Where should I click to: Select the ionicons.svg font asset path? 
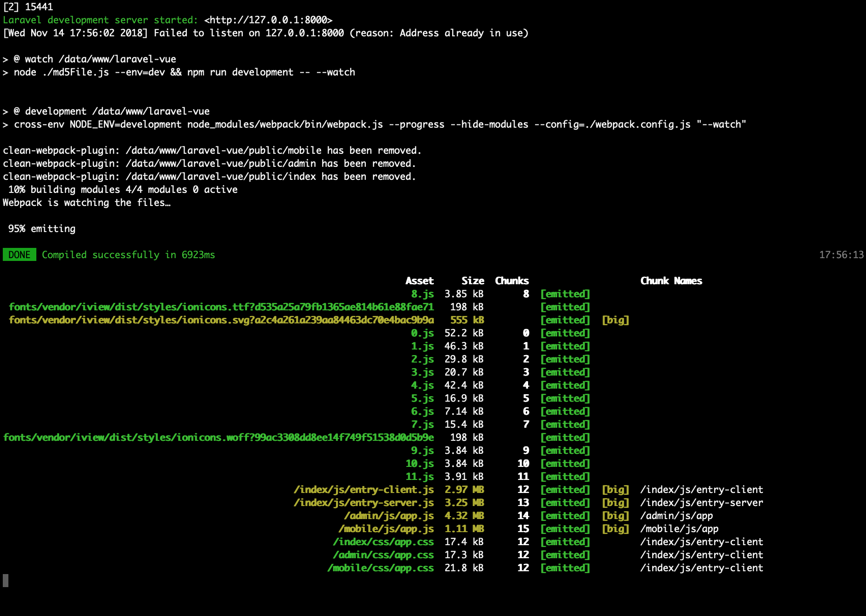click(221, 320)
